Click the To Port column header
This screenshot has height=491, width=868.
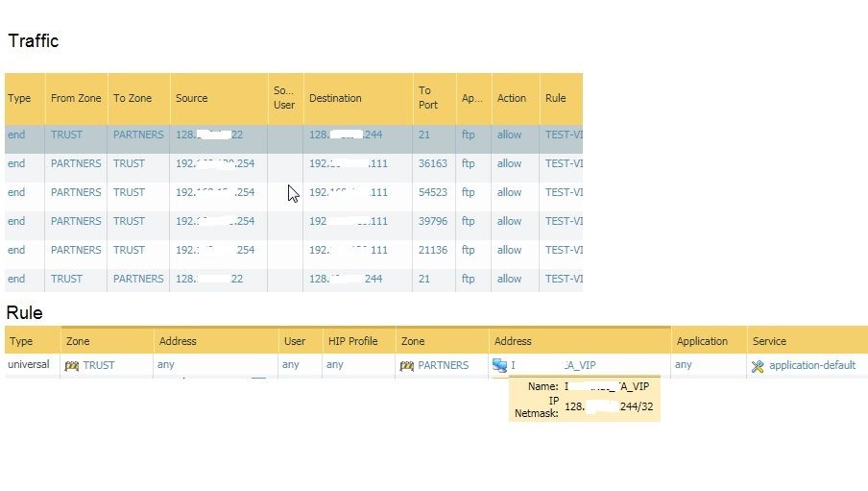point(428,98)
